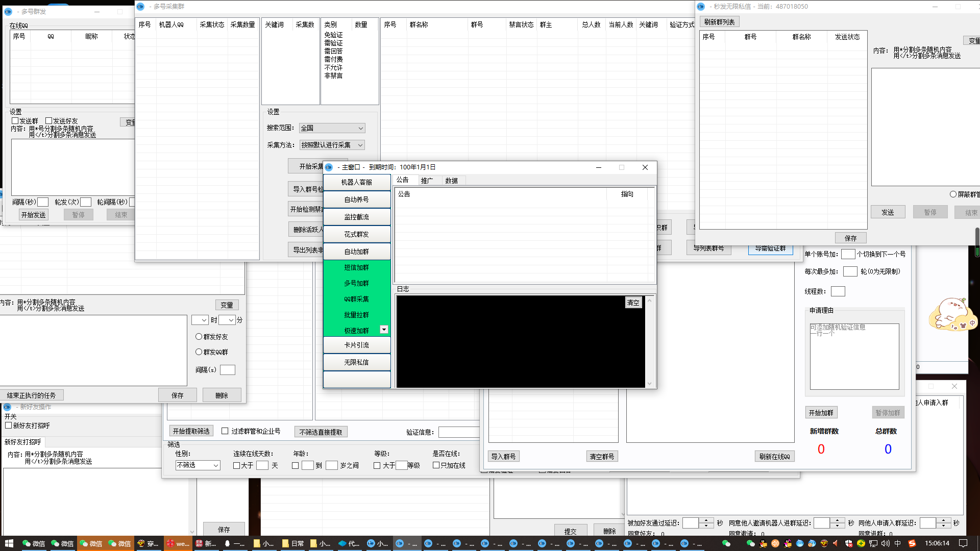Image resolution: width=980 pixels, height=551 pixels.
Task: Click the orange speaker tray icon
Action: tap(775, 543)
